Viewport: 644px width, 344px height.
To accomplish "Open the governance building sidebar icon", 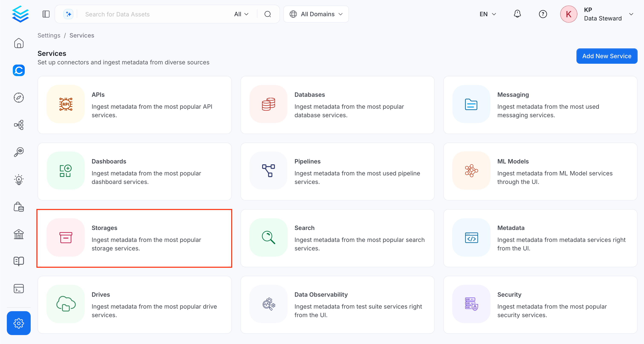I will click(x=19, y=234).
